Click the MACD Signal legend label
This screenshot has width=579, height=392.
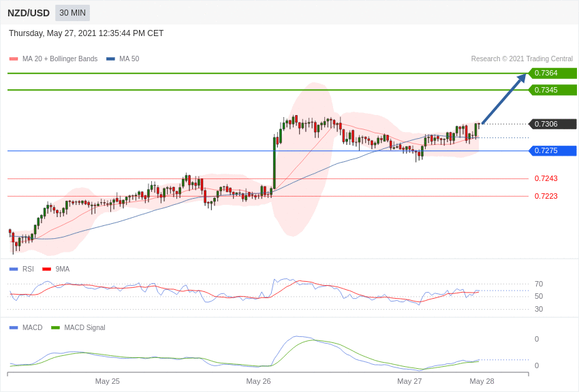[84, 327]
